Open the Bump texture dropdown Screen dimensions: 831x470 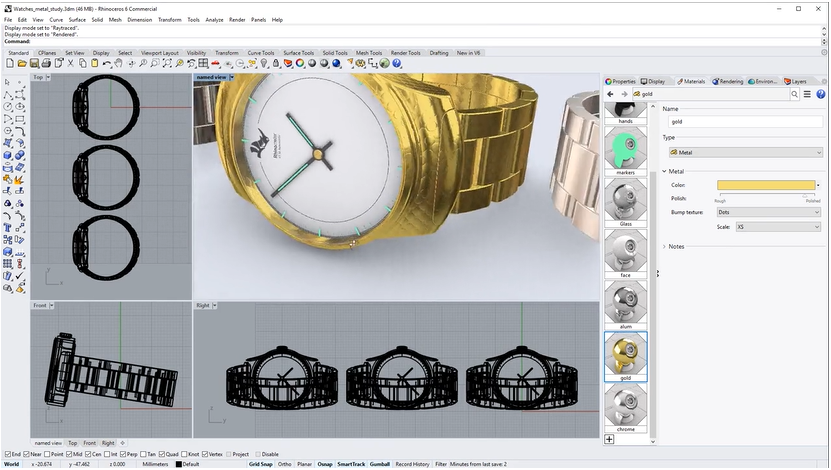[x=768, y=212]
